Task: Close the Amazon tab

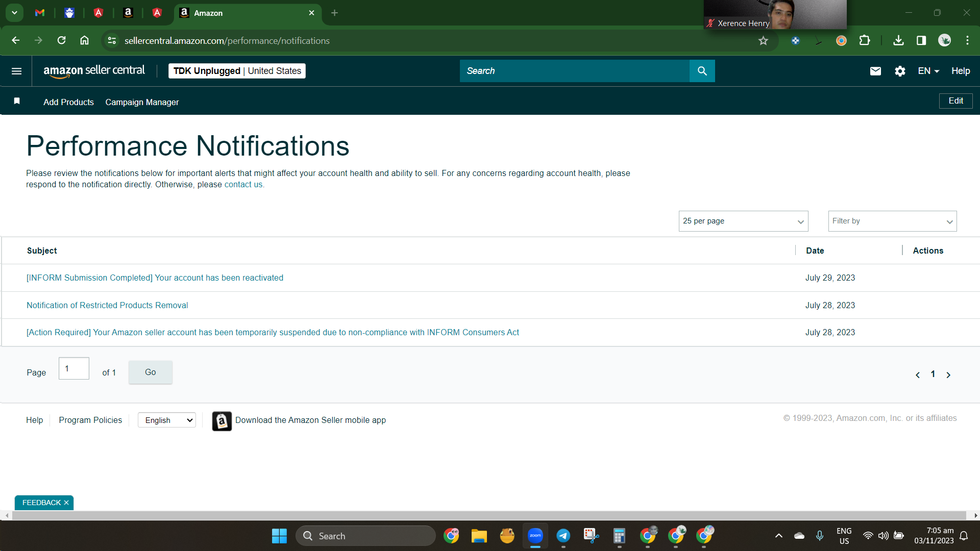Action: [311, 13]
